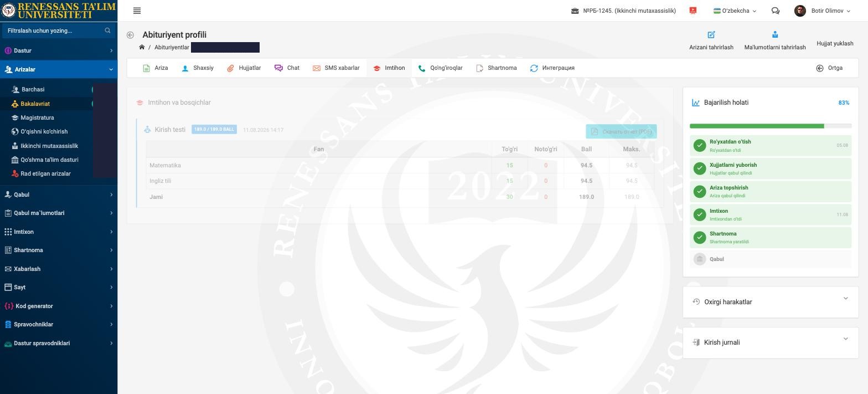Click the Ma'lumotlarni tahrirlash person icon
The height and width of the screenshot is (394, 868).
(775, 34)
